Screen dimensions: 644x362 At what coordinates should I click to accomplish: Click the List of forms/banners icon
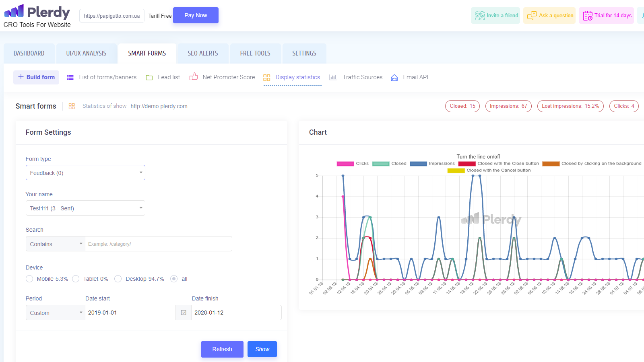tap(70, 78)
